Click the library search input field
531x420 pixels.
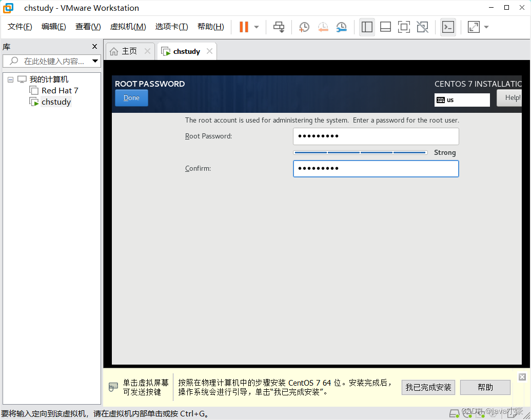[x=51, y=61]
